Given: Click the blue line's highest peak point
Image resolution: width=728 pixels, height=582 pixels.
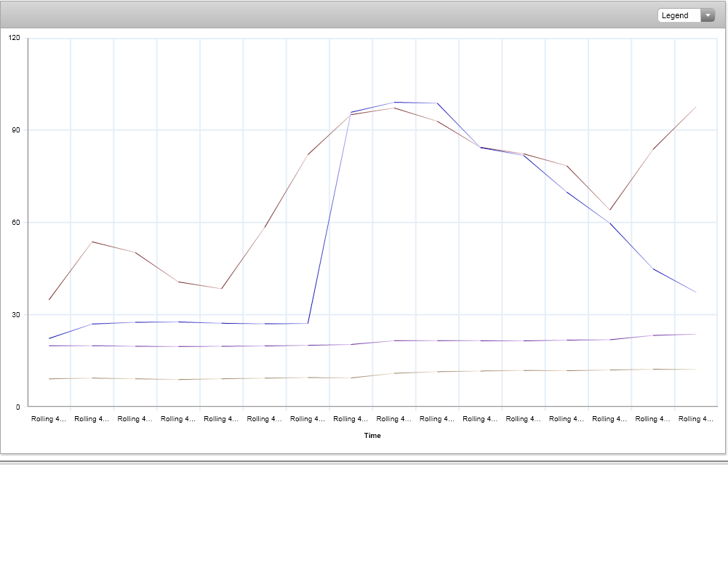Looking at the screenshot, I should click(x=394, y=103).
